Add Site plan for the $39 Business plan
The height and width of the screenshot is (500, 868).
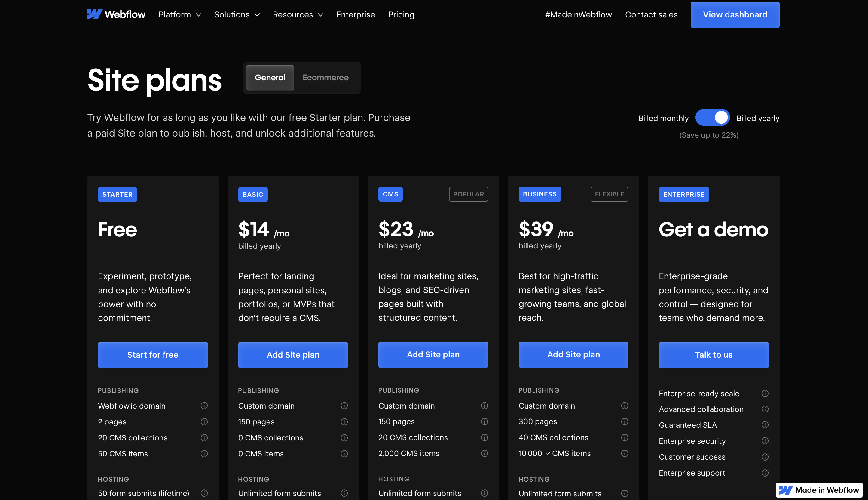pyautogui.click(x=573, y=354)
